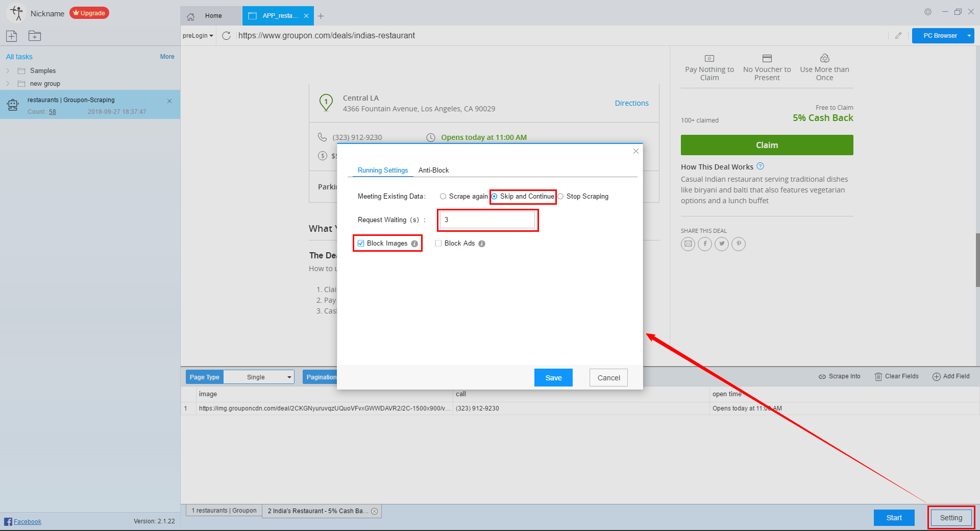Open the Page Type Single combo box
Image resolution: width=980 pixels, height=531 pixels.
[x=259, y=377]
